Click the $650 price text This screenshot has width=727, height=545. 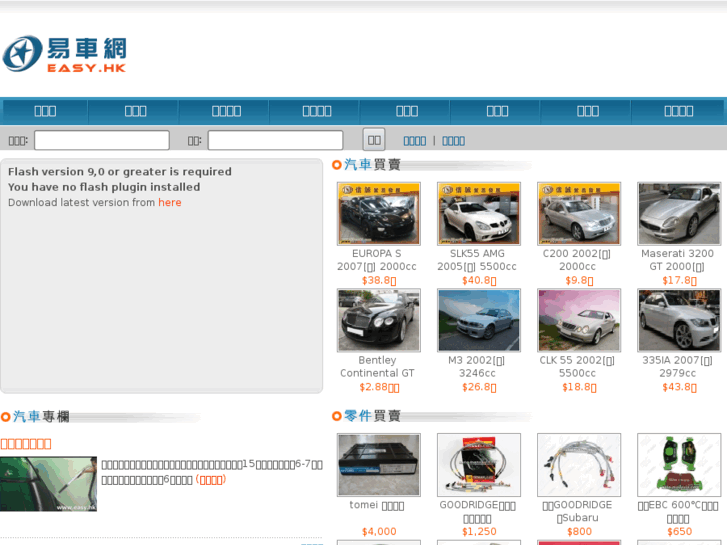pos(679,532)
